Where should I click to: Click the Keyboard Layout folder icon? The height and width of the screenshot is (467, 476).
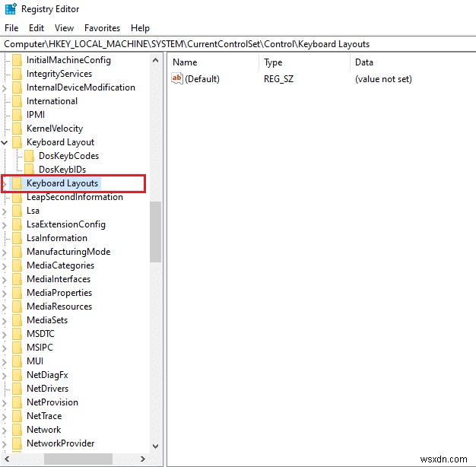17,142
